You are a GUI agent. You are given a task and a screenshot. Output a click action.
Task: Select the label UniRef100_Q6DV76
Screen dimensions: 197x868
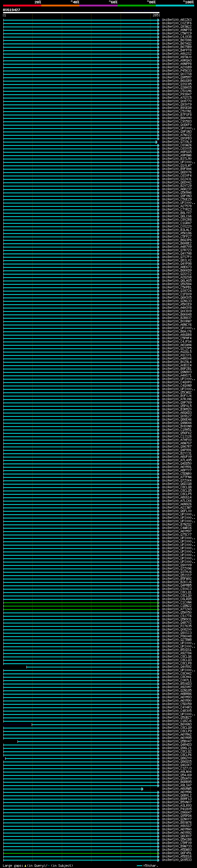177,172
